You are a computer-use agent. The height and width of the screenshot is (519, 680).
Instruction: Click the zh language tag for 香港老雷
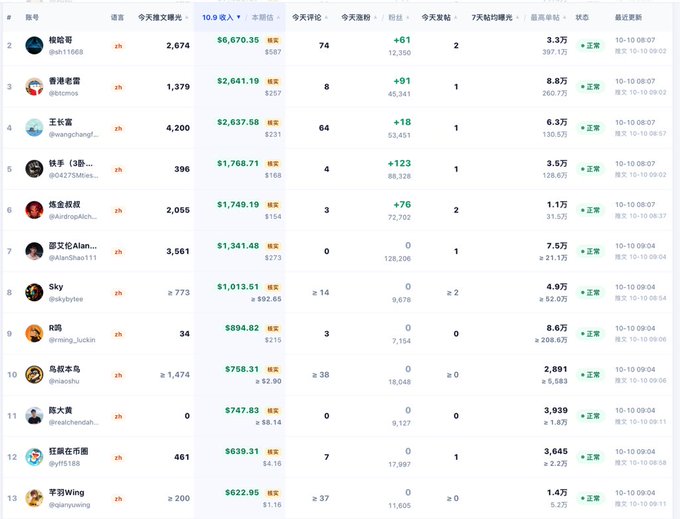[118, 87]
